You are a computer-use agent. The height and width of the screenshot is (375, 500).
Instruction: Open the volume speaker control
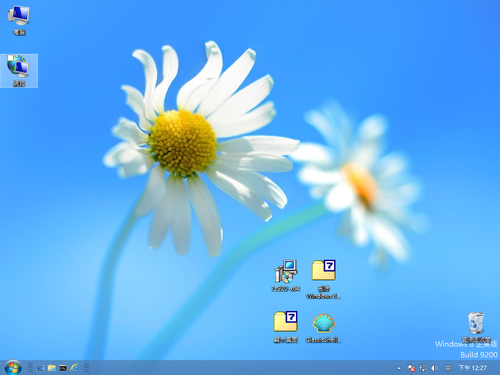434,368
